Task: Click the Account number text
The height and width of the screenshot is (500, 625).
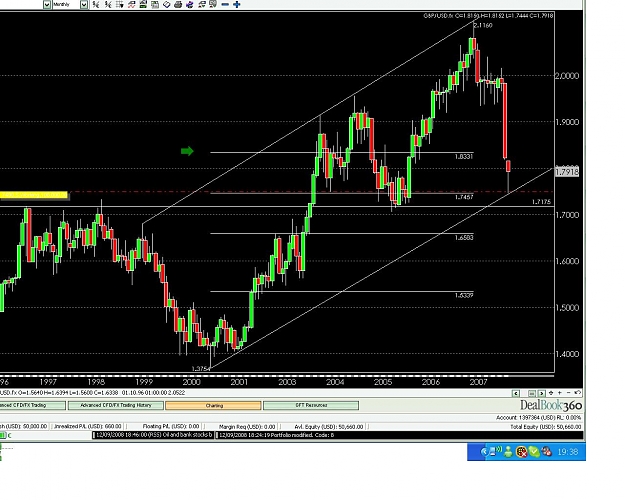Action: click(538, 417)
